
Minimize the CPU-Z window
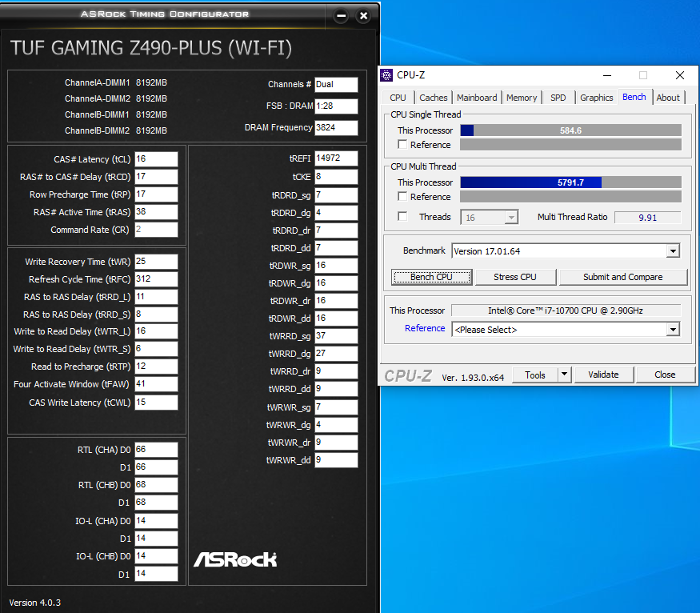tap(607, 75)
